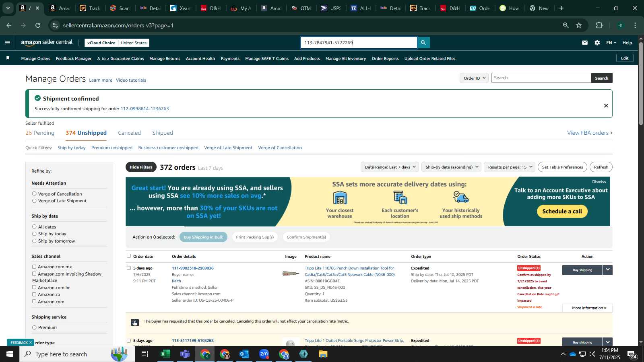This screenshot has width=644, height=362.
Task: Open the Order ID search type dropdown
Action: [474, 78]
